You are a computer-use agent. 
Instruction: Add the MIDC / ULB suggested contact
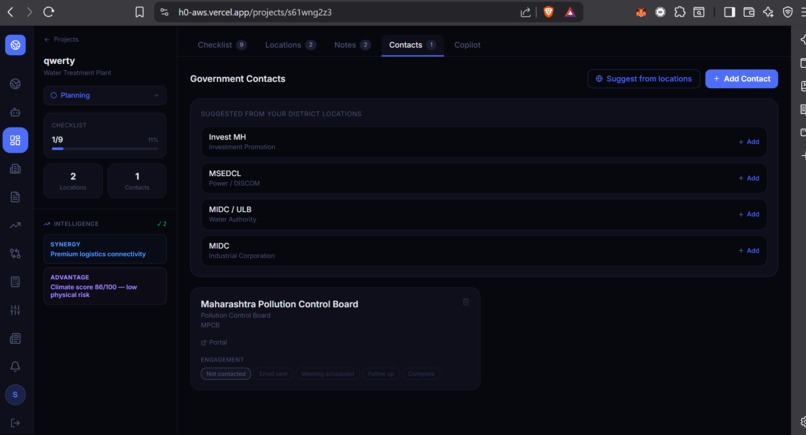(749, 214)
